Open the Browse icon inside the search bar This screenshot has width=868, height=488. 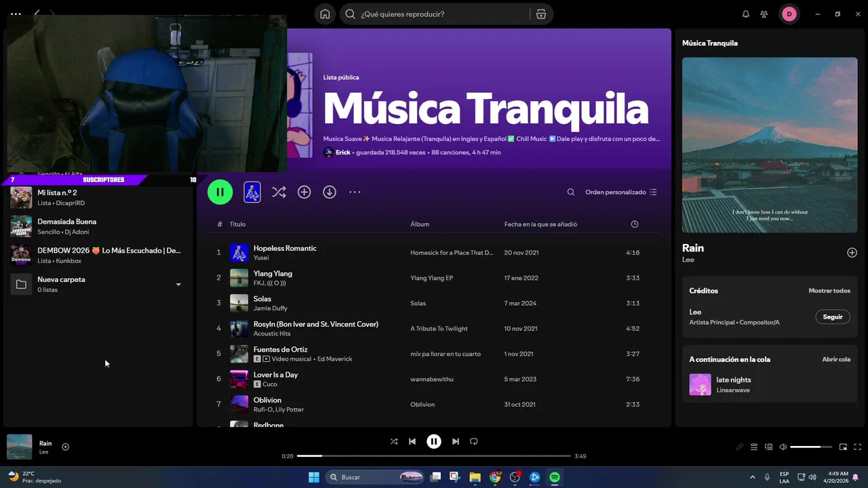click(x=540, y=14)
